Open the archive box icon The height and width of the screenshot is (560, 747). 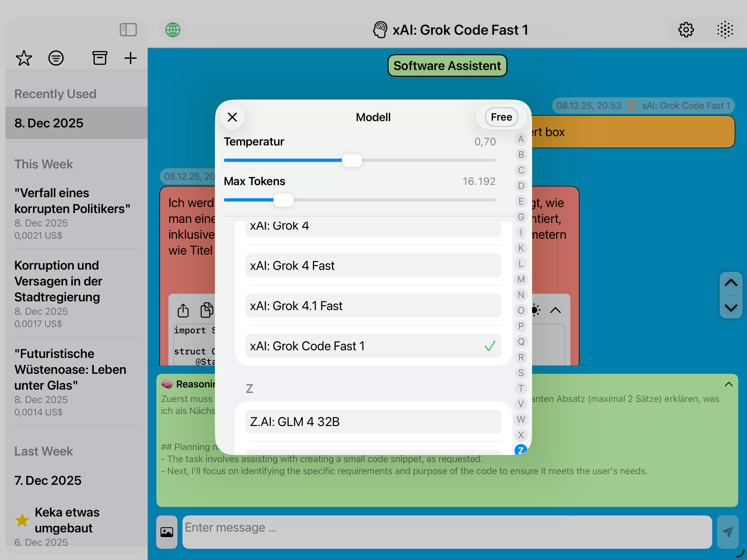tap(100, 58)
